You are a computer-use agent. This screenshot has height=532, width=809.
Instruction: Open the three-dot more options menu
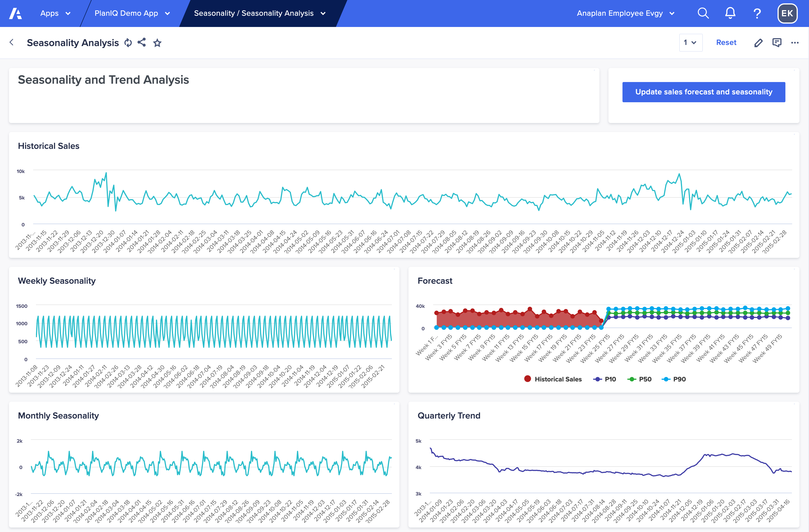pyautogui.click(x=795, y=42)
